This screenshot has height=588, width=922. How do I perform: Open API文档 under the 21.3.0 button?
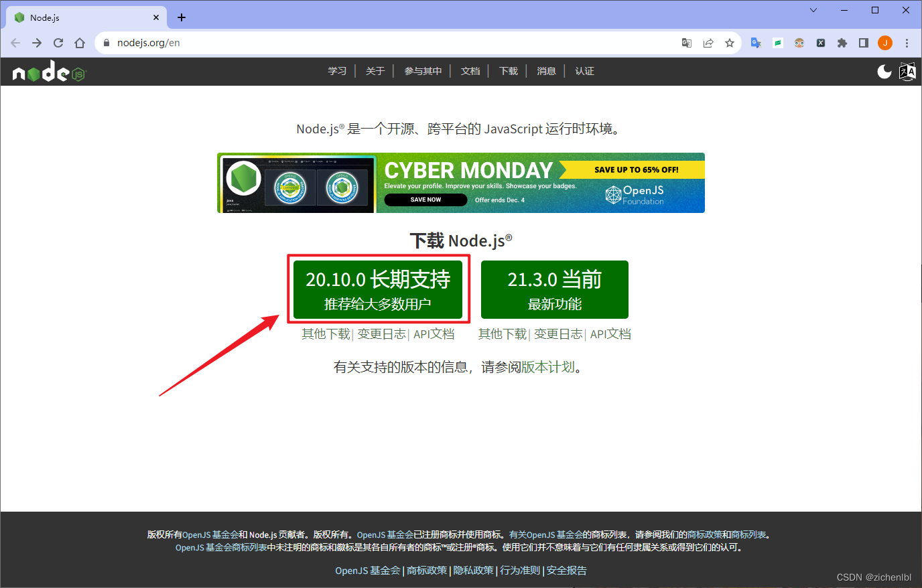[610, 334]
